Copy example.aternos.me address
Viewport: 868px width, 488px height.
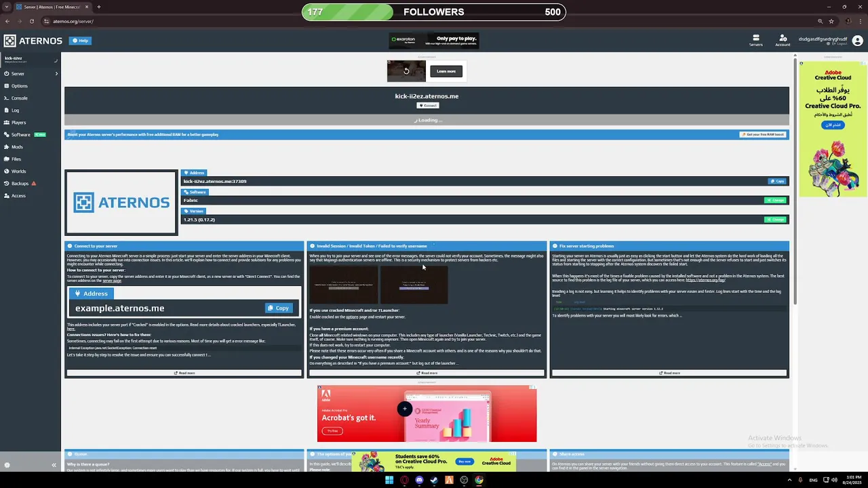tap(279, 308)
